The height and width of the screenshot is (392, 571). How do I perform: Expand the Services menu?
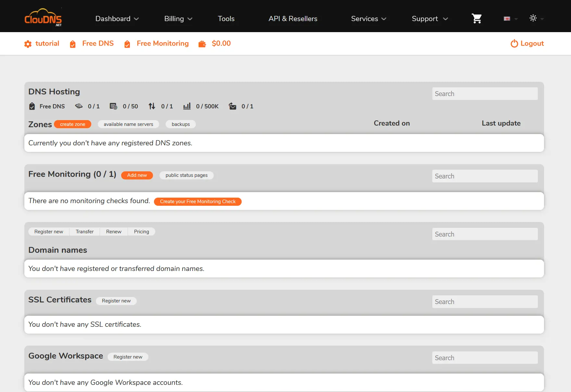coord(369,19)
